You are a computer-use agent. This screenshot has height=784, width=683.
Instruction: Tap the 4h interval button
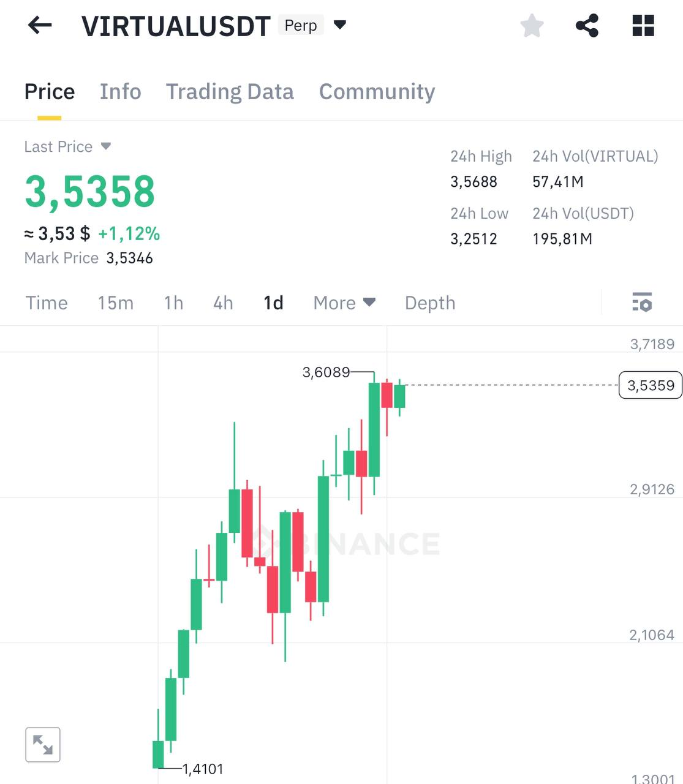[x=222, y=303]
